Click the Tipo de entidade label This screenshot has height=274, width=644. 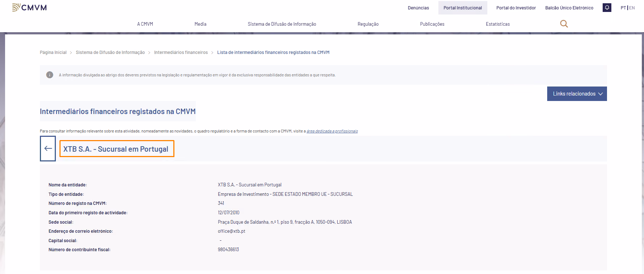66,194
